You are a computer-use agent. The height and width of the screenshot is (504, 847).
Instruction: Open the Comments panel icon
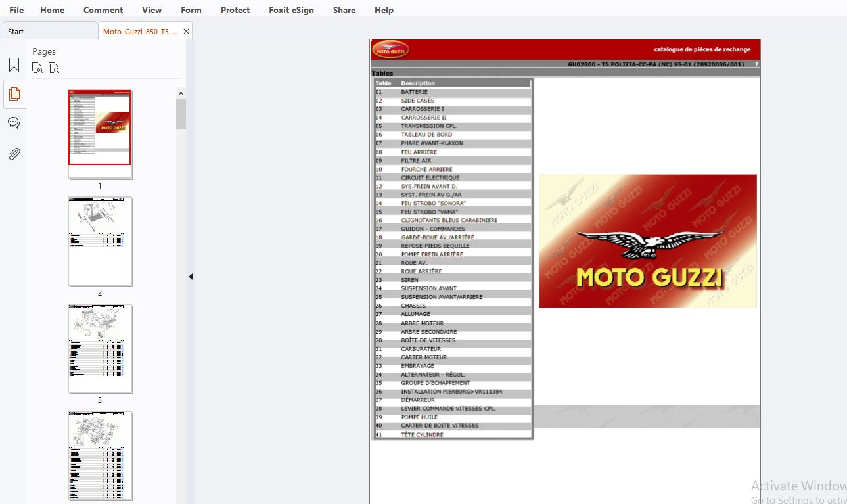14,123
